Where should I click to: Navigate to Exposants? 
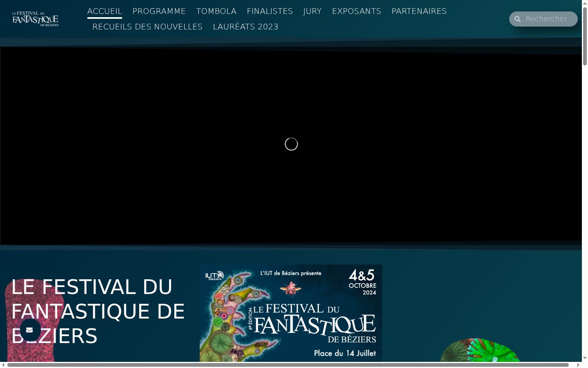pos(356,11)
